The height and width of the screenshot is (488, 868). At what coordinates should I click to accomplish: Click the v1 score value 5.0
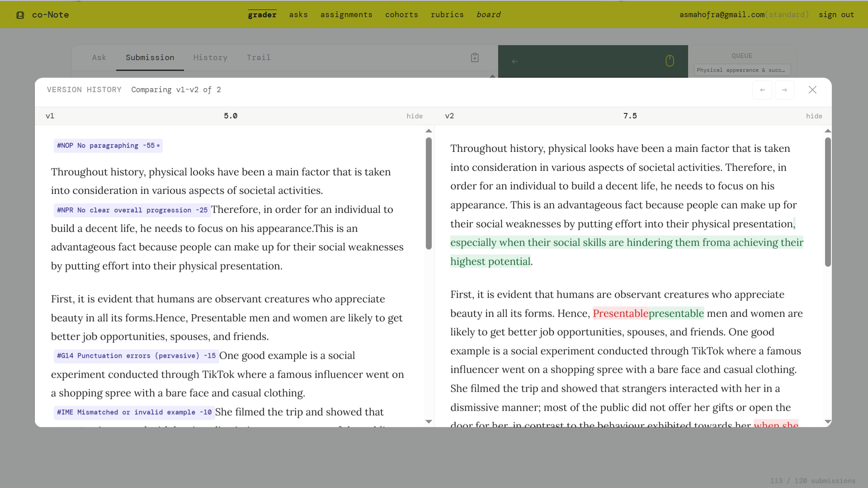click(x=231, y=116)
